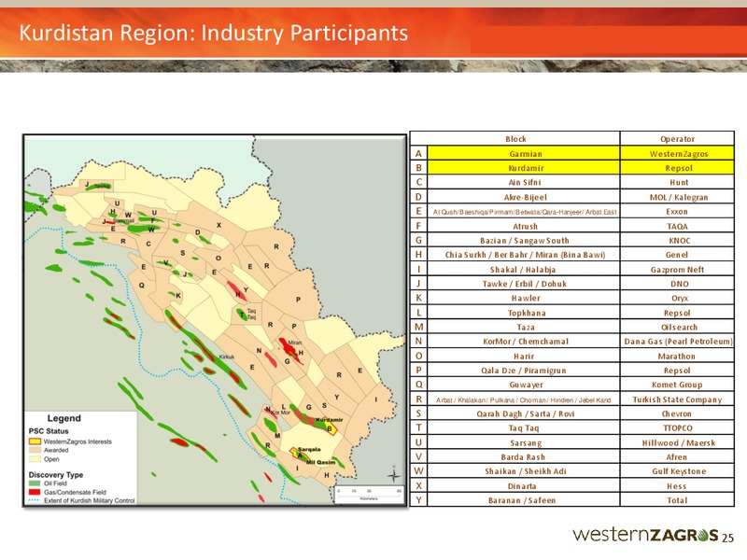This screenshot has width=747, height=560.
Task: Select 'Chia Surkh / Ber Bahr / Miran' cell
Action: click(524, 254)
